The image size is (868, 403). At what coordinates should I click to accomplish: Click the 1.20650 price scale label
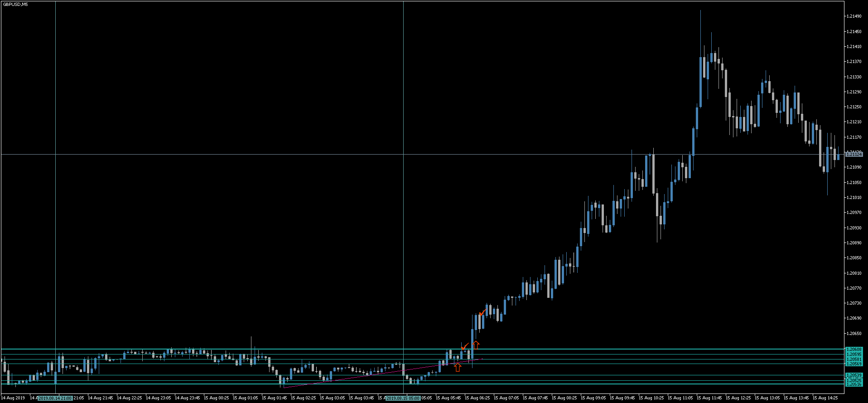point(854,334)
